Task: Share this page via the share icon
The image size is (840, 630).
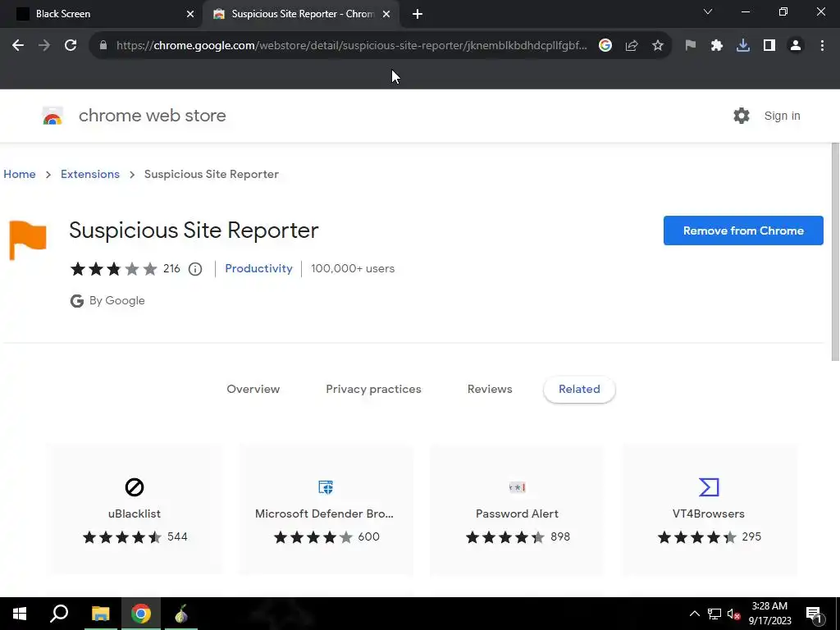Action: tap(632, 46)
